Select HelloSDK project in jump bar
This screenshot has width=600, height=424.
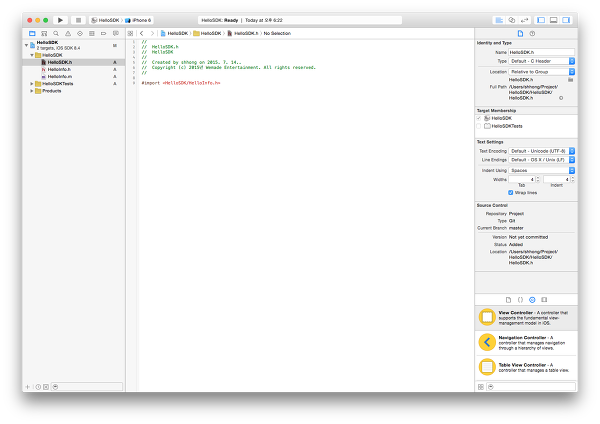174,33
